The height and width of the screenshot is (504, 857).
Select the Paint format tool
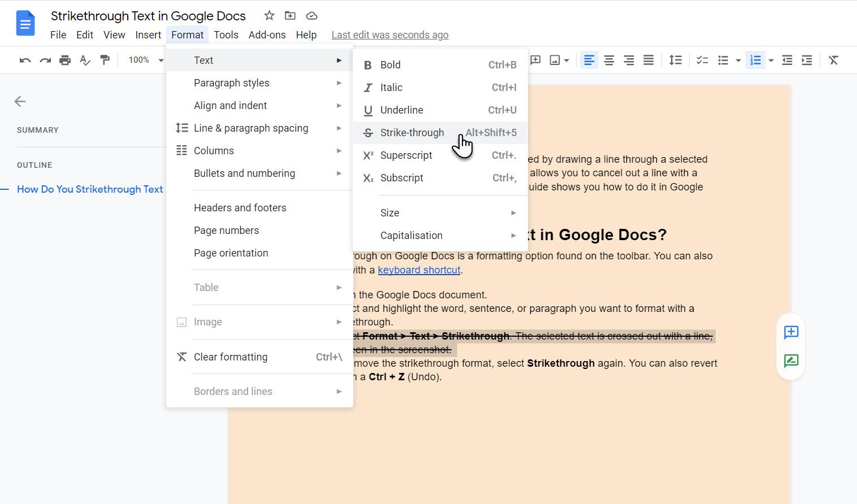tap(105, 59)
